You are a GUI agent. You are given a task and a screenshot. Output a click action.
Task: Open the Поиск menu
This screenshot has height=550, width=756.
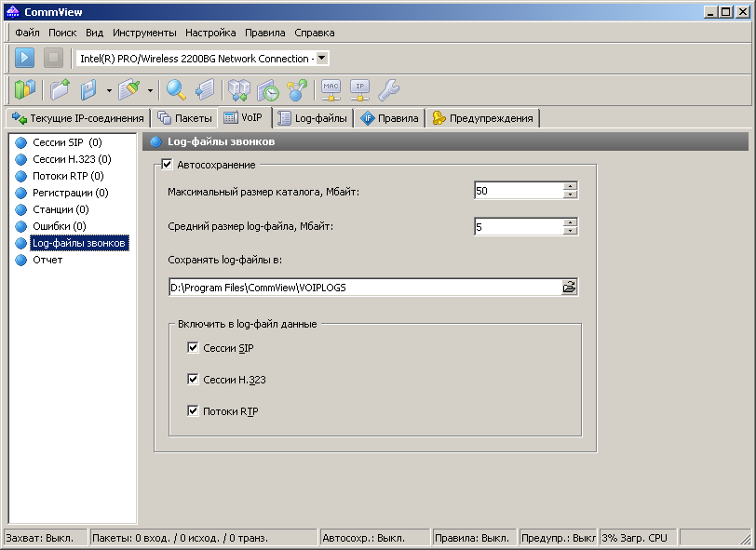[x=62, y=33]
